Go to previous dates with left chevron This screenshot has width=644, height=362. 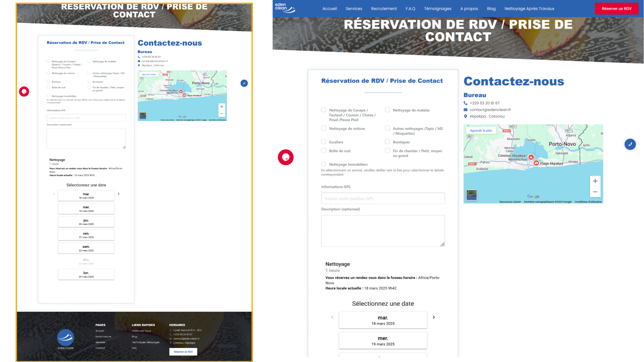coord(332,317)
